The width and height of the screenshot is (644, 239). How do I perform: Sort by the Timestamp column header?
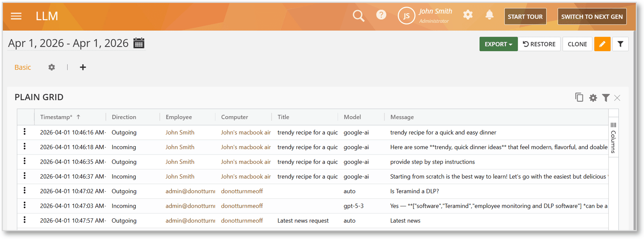(x=56, y=117)
